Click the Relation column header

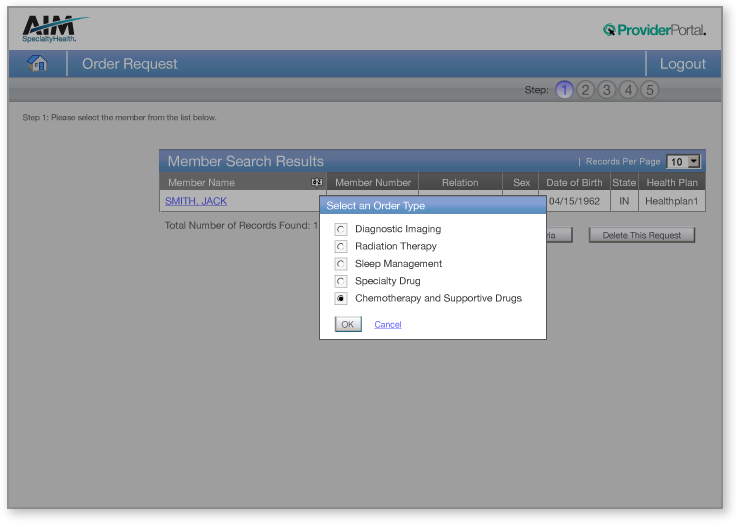(x=460, y=182)
